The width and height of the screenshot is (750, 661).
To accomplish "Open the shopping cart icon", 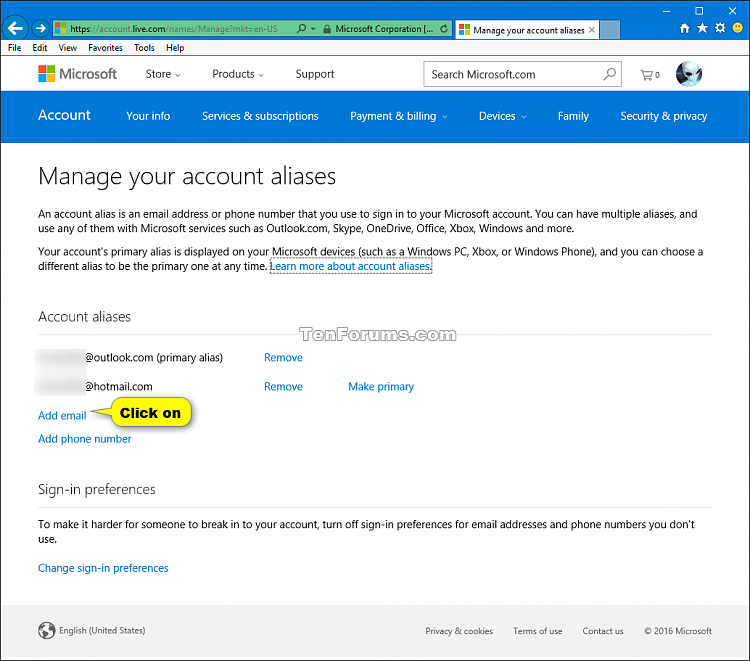I will point(650,75).
